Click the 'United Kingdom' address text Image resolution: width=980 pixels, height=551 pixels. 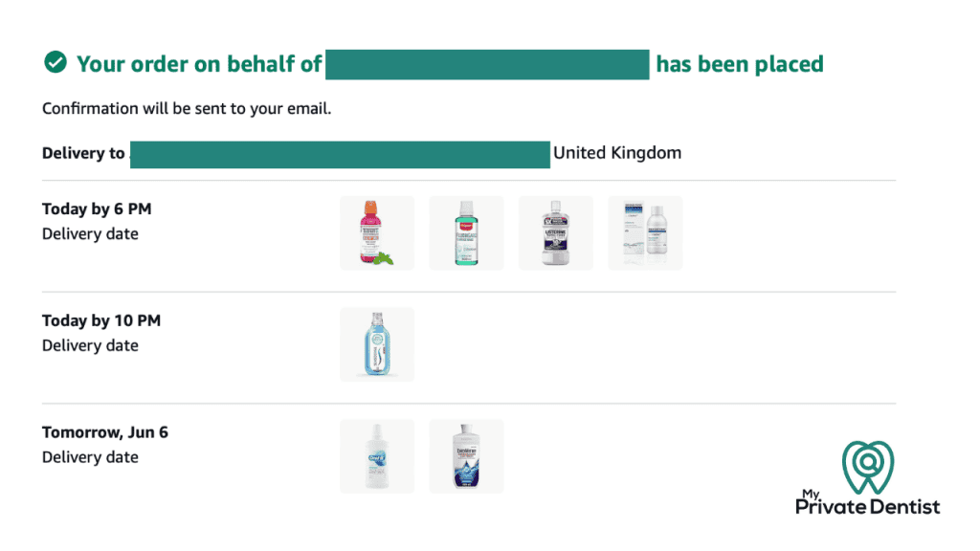click(x=617, y=153)
